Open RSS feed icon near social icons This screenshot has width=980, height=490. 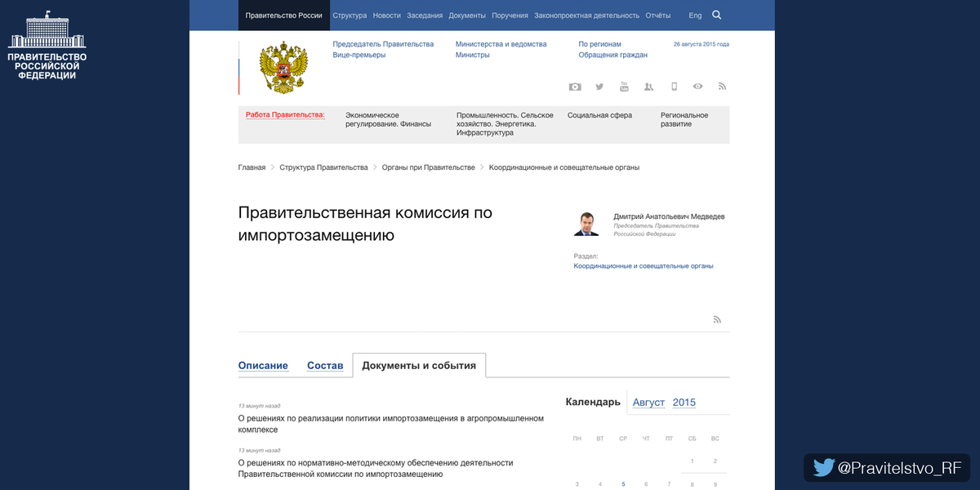pos(722,87)
